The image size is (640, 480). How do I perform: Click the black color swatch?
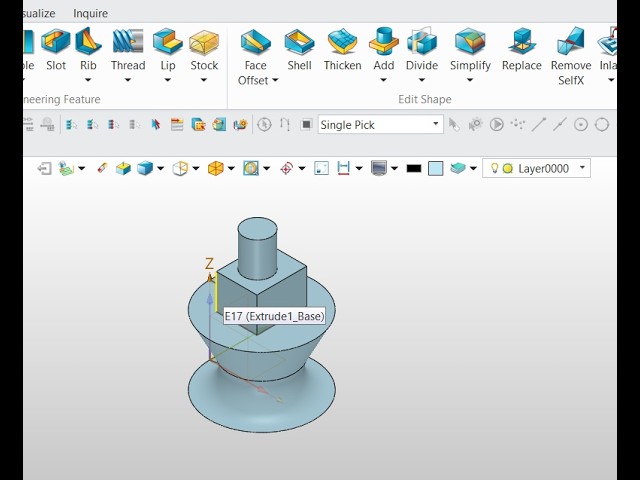pyautogui.click(x=414, y=168)
